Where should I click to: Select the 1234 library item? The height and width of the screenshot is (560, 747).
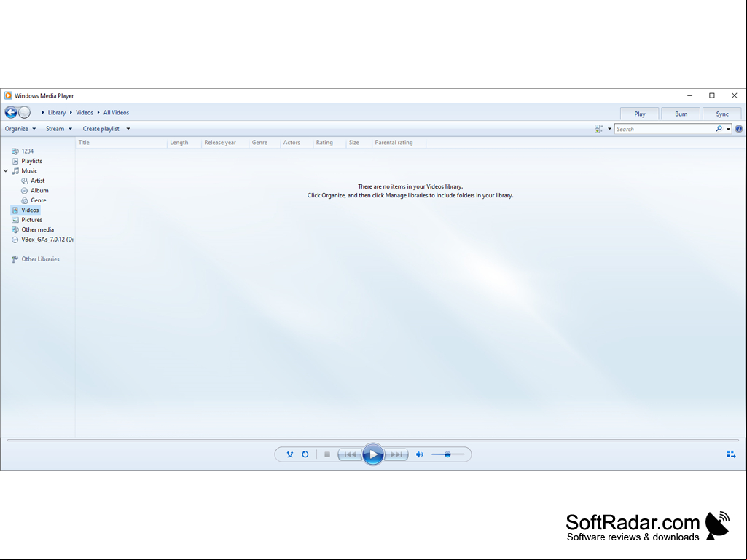(x=23, y=151)
